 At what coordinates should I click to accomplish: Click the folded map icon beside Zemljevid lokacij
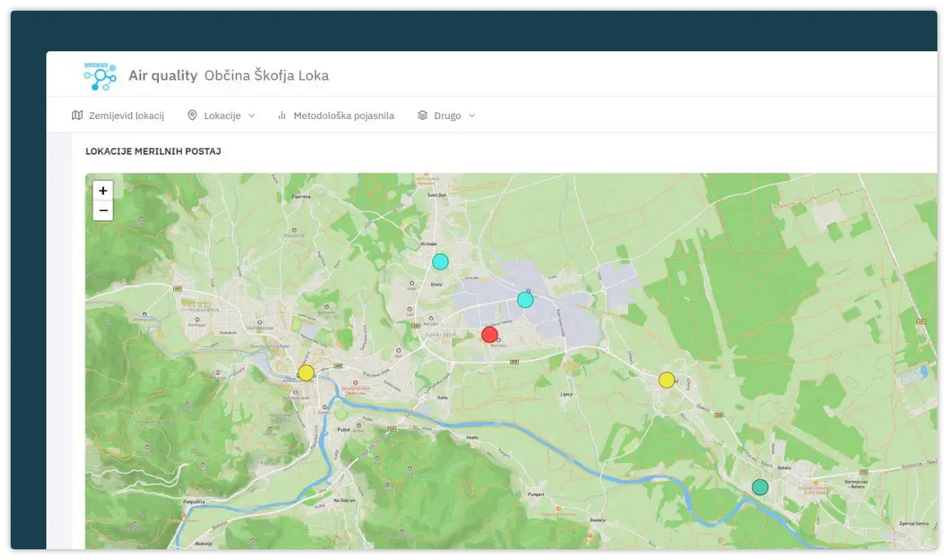[78, 115]
